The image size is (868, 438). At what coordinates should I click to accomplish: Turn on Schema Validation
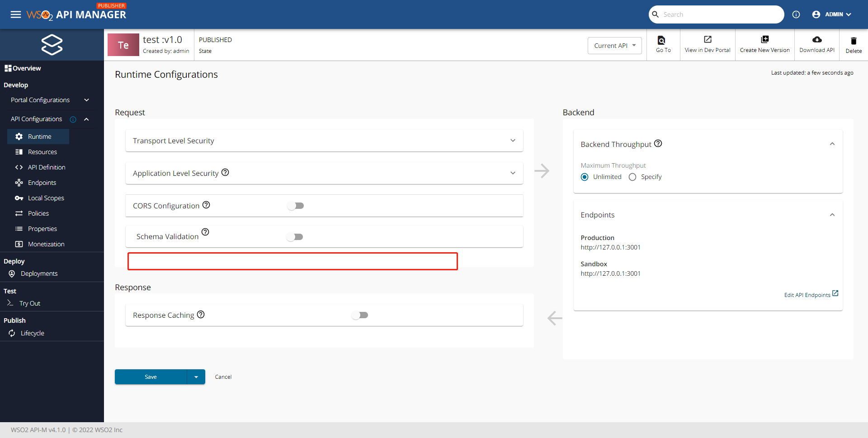point(295,236)
